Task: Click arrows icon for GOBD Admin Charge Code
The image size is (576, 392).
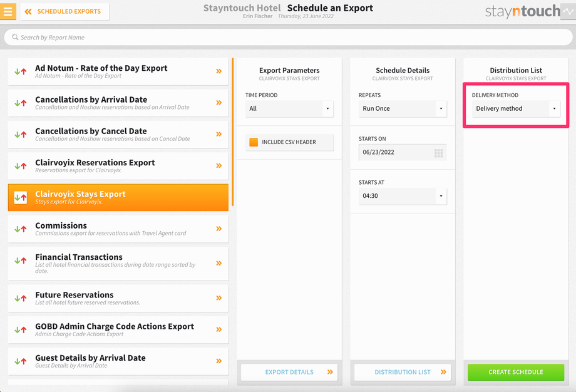Action: click(21, 330)
